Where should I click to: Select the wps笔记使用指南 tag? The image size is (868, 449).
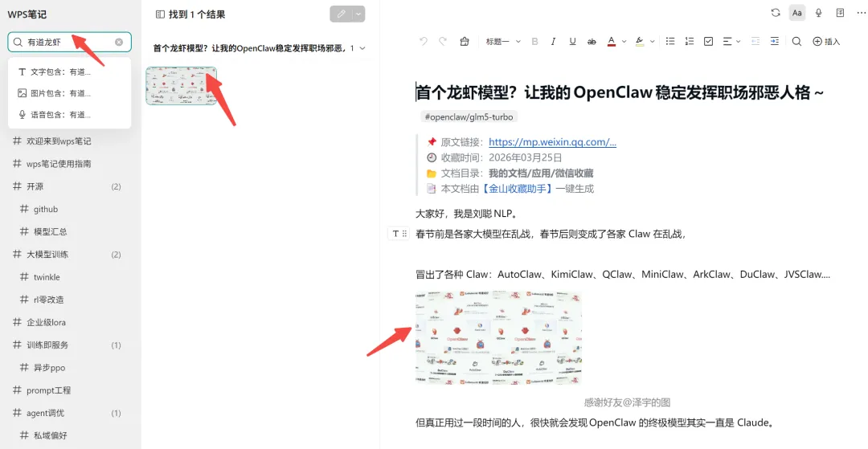click(x=59, y=164)
